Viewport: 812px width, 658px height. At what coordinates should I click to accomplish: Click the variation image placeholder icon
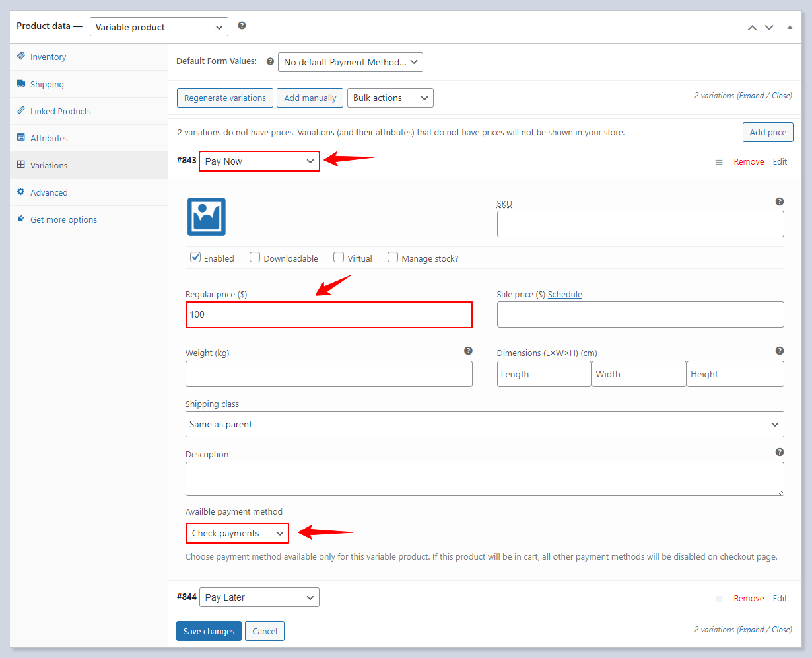point(207,217)
